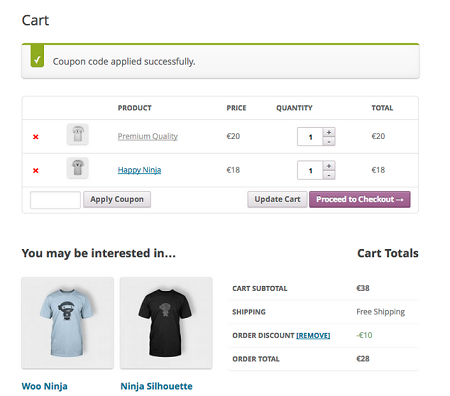Viewport: 450px width, 396px height.
Task: Decrease Happy Ninja quantity with minus
Action: coord(329,175)
